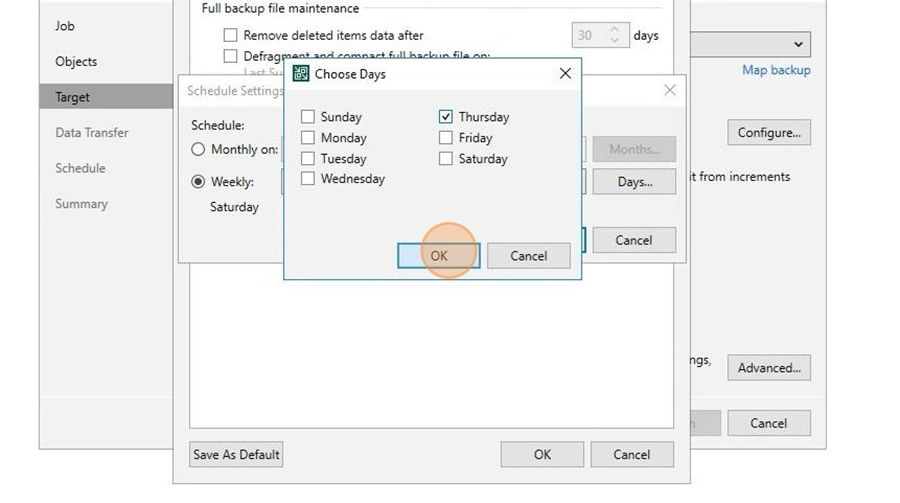
Task: Decrease the days value stepper down arrow
Action: click(x=615, y=40)
